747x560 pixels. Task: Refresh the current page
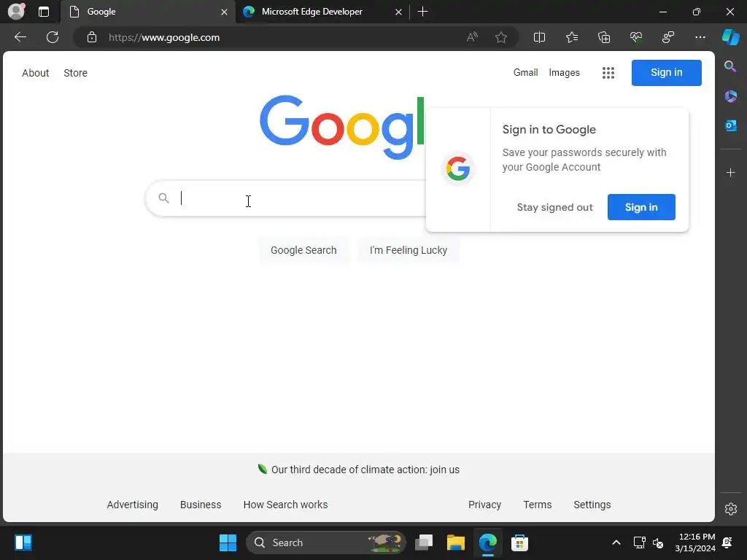click(x=53, y=37)
